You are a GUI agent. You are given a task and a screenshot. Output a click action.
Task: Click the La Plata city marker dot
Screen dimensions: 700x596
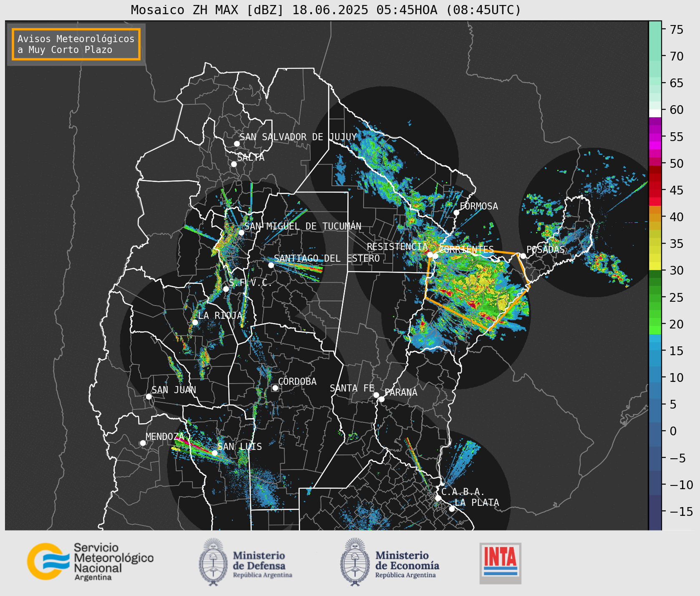452,508
